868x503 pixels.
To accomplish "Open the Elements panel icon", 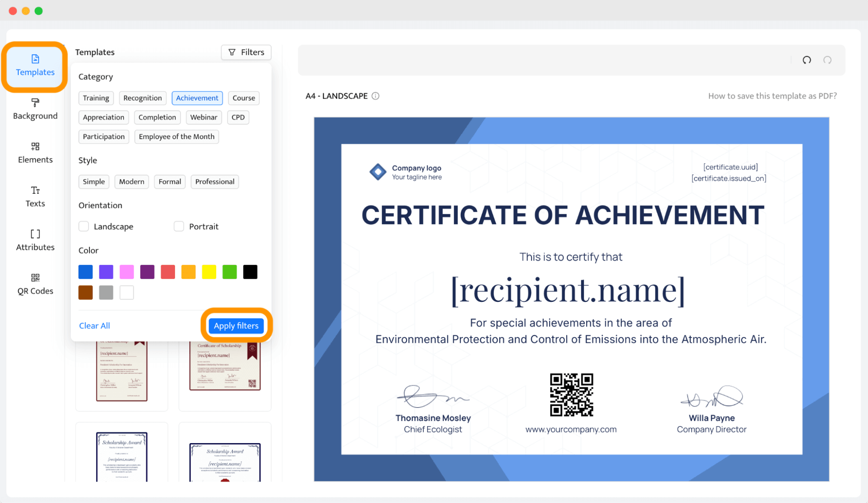I will [x=35, y=152].
